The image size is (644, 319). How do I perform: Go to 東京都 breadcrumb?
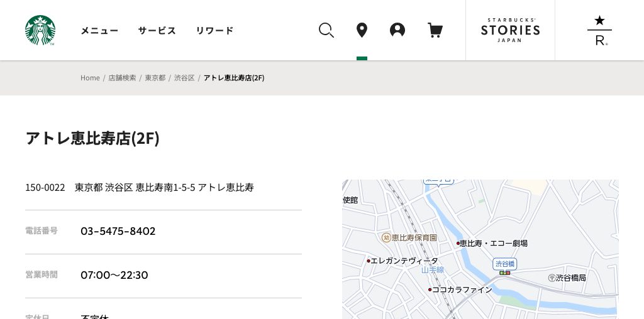(x=155, y=78)
